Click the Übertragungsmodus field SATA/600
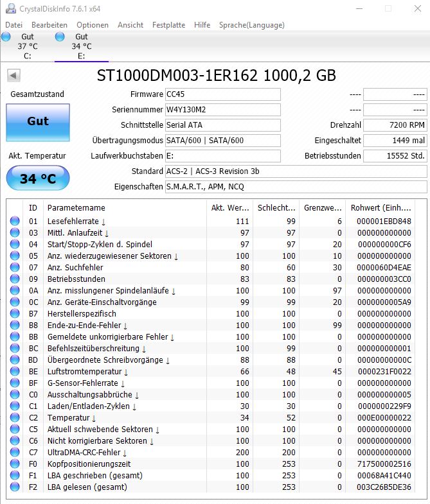The image size is (430, 504). click(223, 141)
